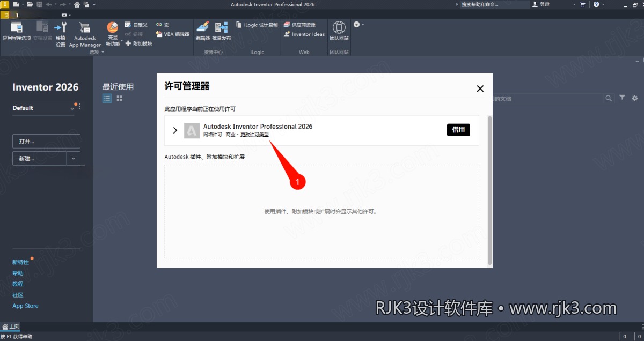Close the 许可管理器 dialog
Viewport: 644px width, 341px height.
point(480,88)
